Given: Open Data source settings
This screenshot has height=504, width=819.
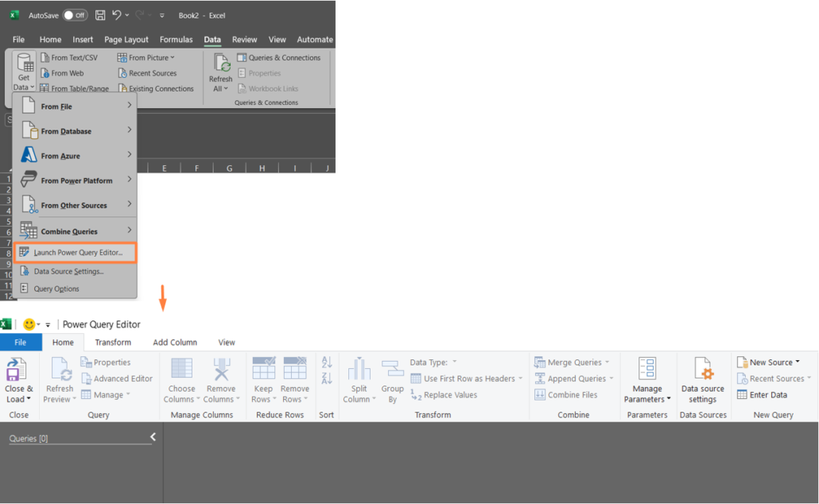Looking at the screenshot, I should (702, 380).
